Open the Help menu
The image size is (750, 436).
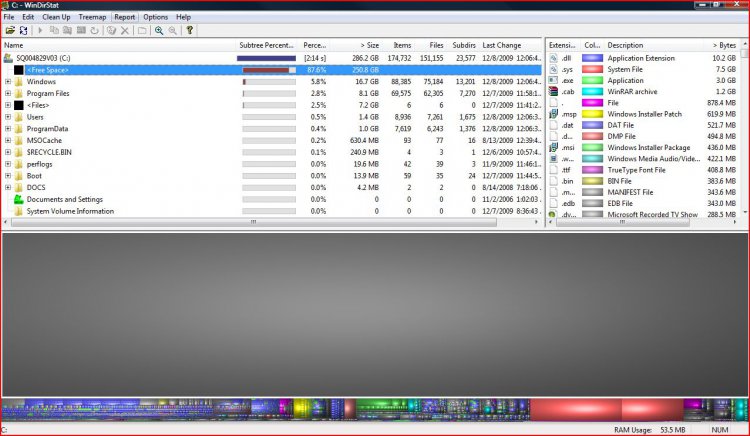coord(183,17)
